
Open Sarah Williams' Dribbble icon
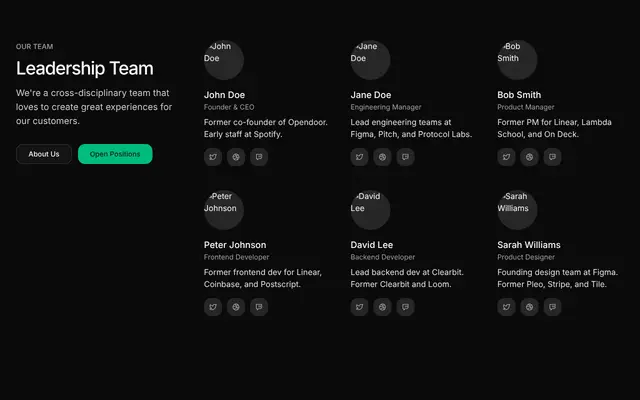[529, 307]
